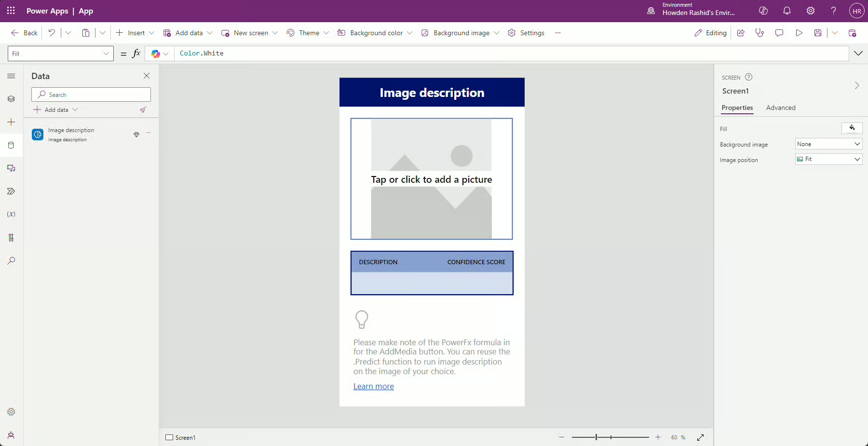Viewport: 868px width, 446px height.
Task: Open Advanced tools icon in sidebar
Action: pyautogui.click(x=11, y=237)
